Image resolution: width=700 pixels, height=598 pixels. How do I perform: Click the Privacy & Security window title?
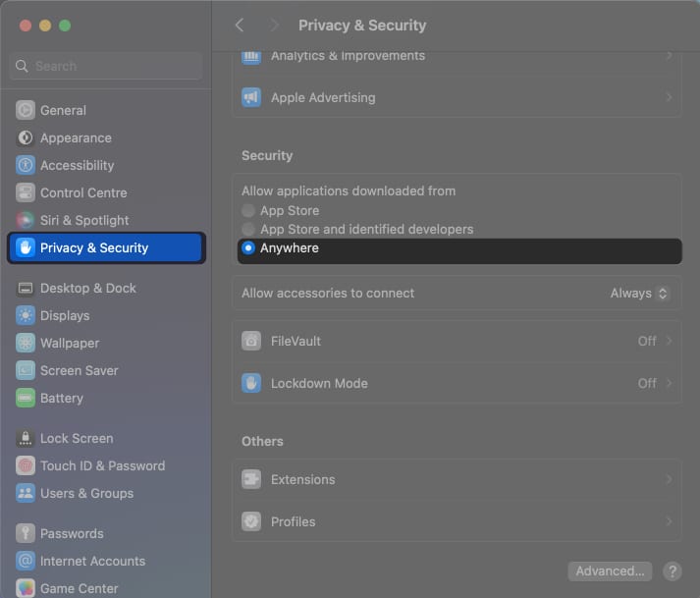(x=362, y=25)
